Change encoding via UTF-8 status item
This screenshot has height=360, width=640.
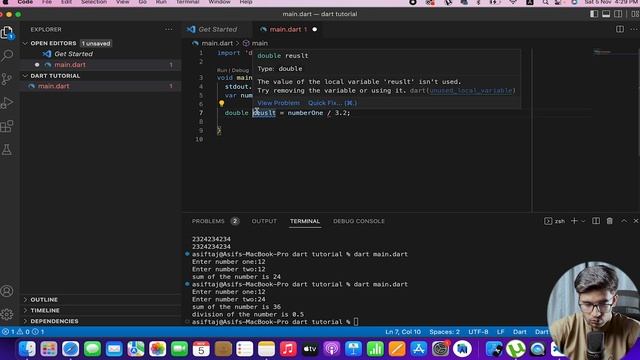[x=478, y=332]
